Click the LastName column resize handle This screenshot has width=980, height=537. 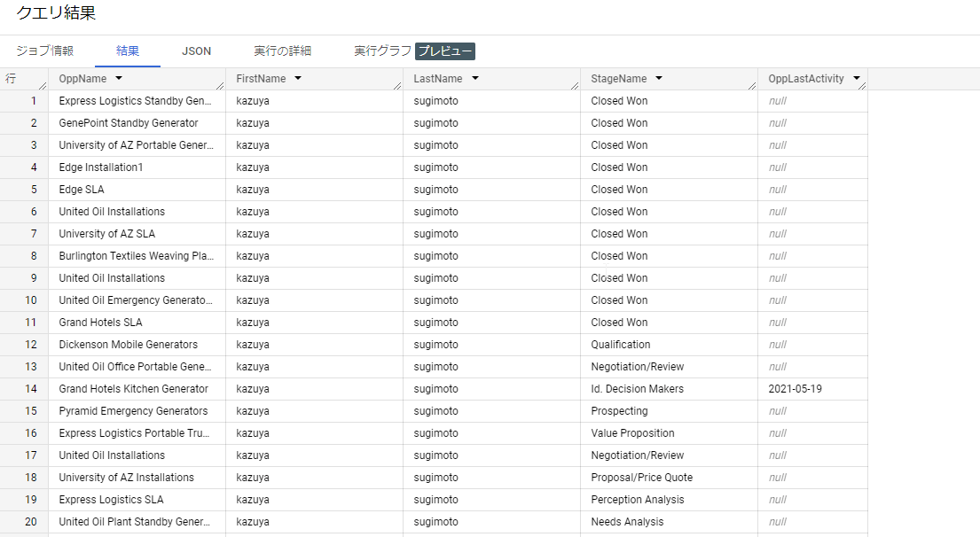tap(574, 85)
